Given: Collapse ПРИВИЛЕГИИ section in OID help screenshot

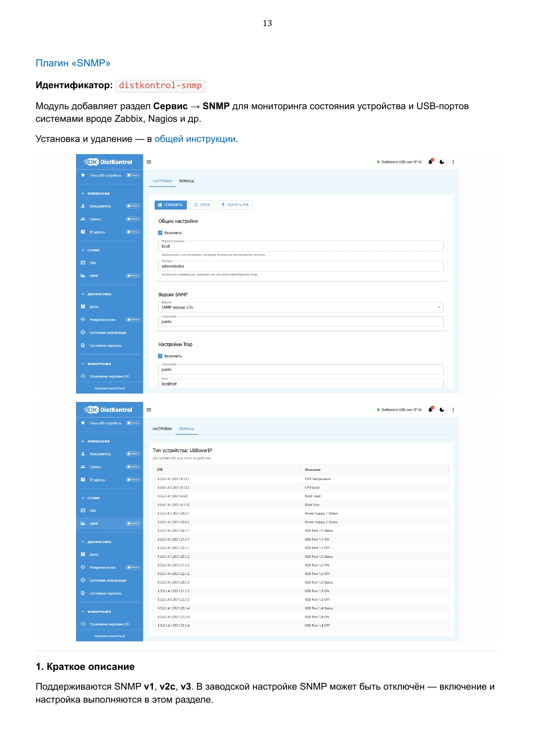Looking at the screenshot, I should click(x=83, y=441).
